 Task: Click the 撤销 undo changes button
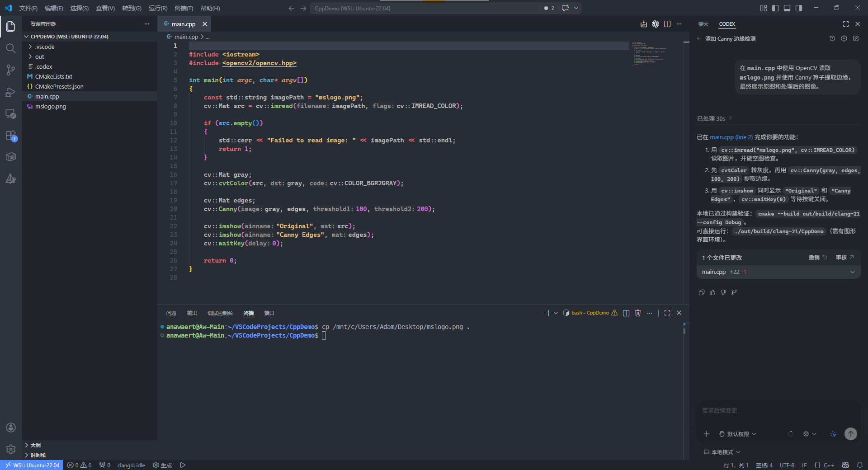click(x=817, y=258)
